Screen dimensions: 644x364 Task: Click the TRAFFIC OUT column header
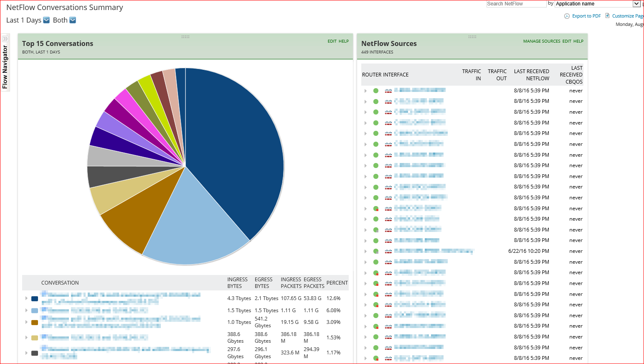pyautogui.click(x=497, y=75)
